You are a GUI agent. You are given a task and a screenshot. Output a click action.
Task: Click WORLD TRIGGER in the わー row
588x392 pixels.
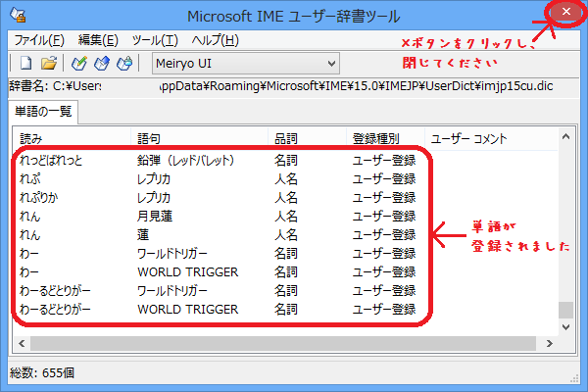pos(188,272)
